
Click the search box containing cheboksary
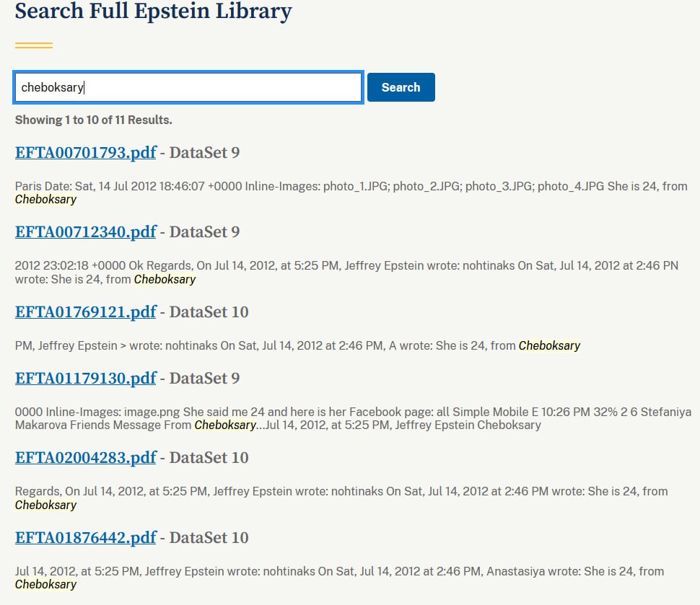[188, 87]
